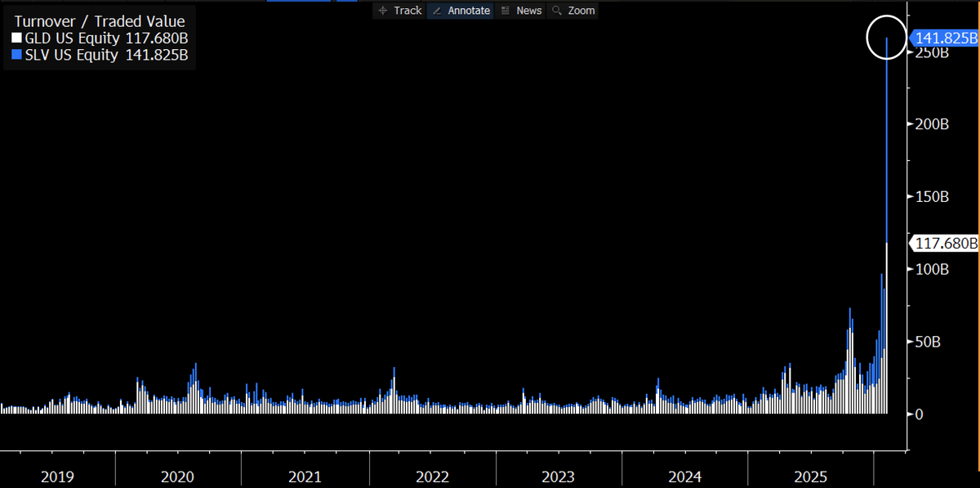The width and height of the screenshot is (980, 488).
Task: Select the Track toolbar label
Action: (x=408, y=11)
